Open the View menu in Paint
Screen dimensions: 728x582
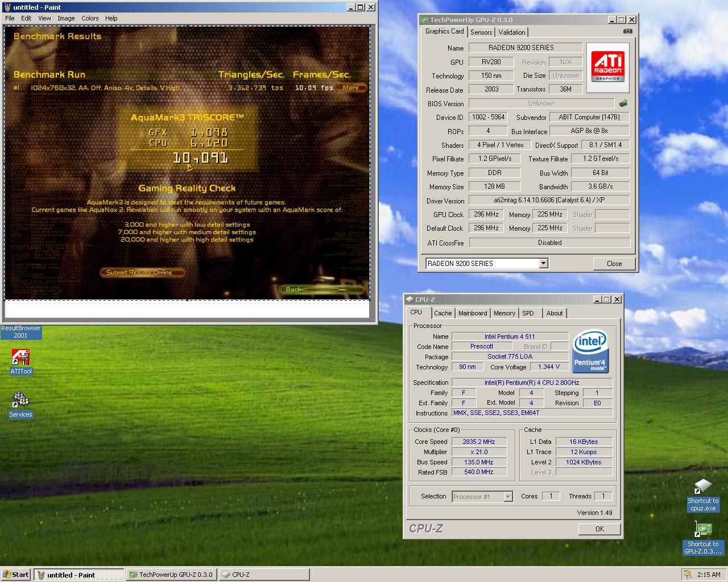pos(44,18)
